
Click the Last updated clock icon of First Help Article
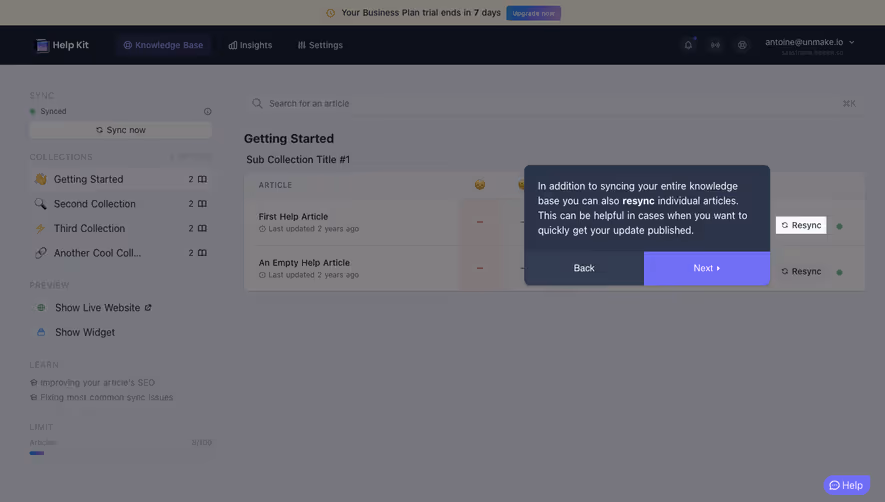tap(262, 229)
